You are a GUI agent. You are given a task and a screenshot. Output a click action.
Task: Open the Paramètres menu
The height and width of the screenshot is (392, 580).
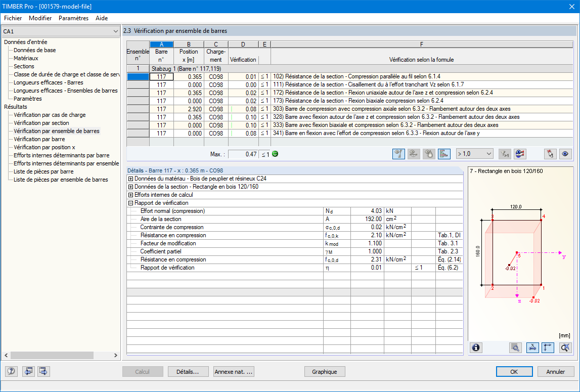point(74,18)
